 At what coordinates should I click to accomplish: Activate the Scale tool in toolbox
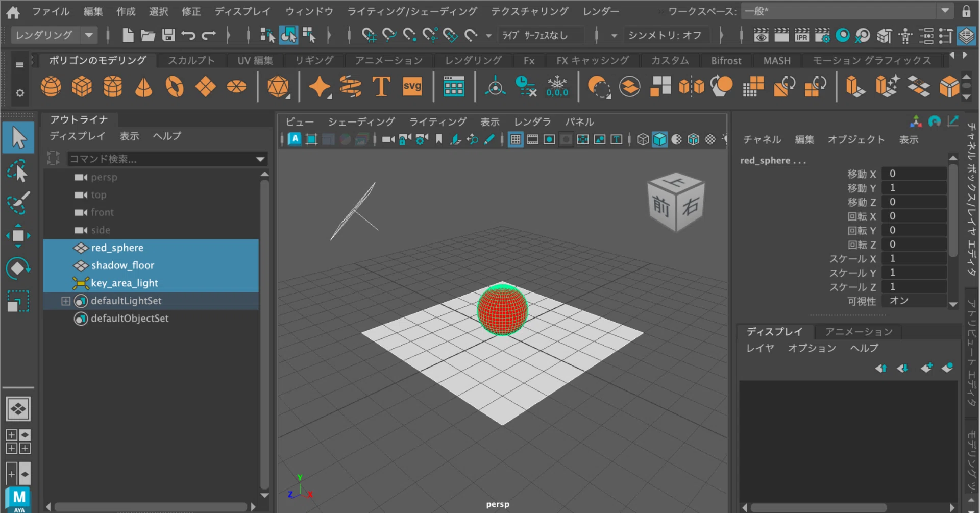[18, 301]
